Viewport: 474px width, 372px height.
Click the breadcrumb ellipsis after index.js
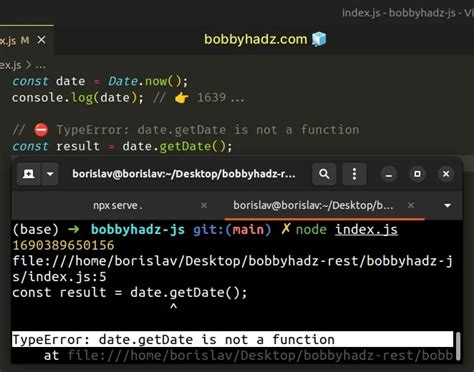click(41, 65)
